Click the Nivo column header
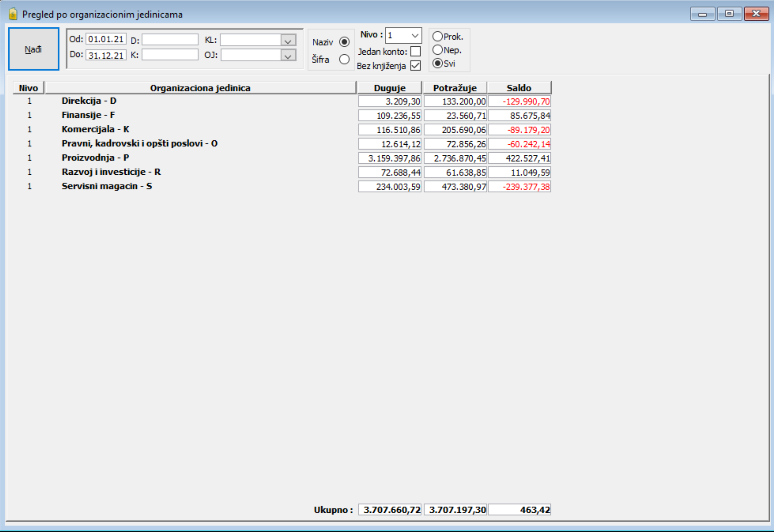Screen dimensions: 774x532 (x=28, y=88)
